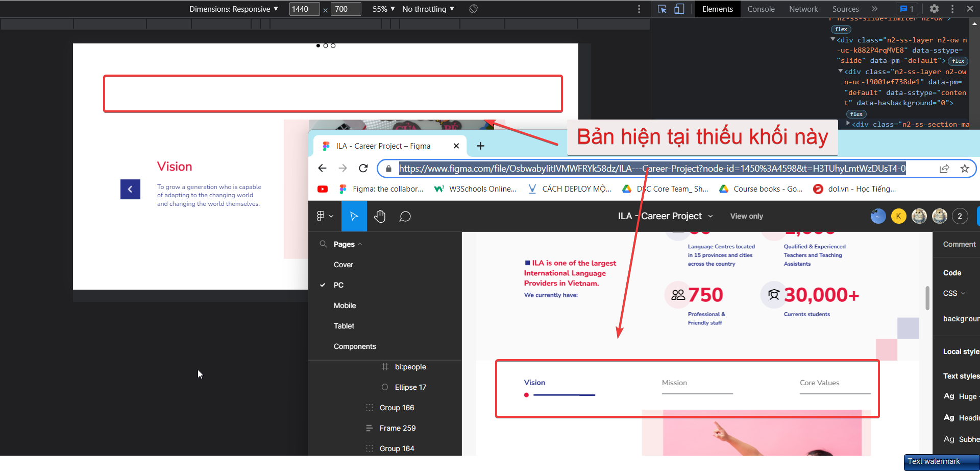Click the View only label in Figma
Image resolution: width=980 pixels, height=471 pixels.
pyautogui.click(x=747, y=216)
